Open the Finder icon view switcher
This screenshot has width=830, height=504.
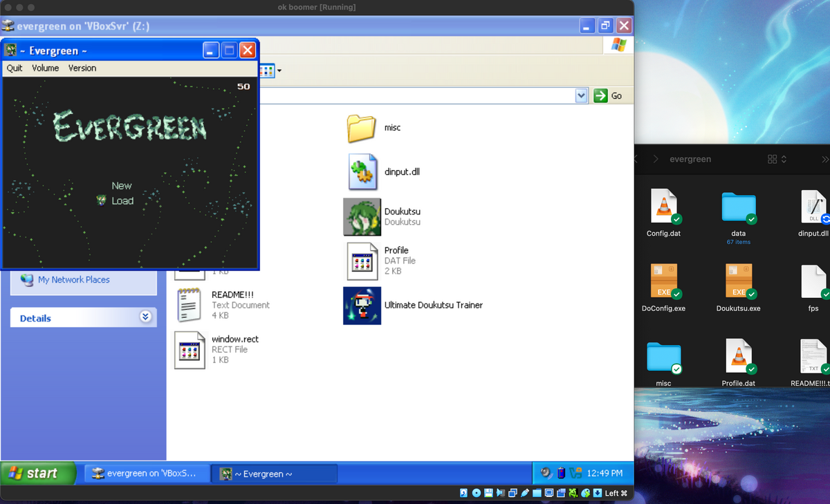point(777,159)
